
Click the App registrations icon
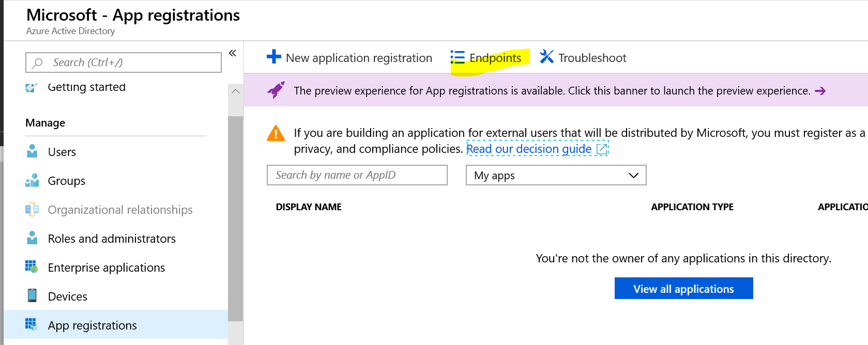[32, 324]
